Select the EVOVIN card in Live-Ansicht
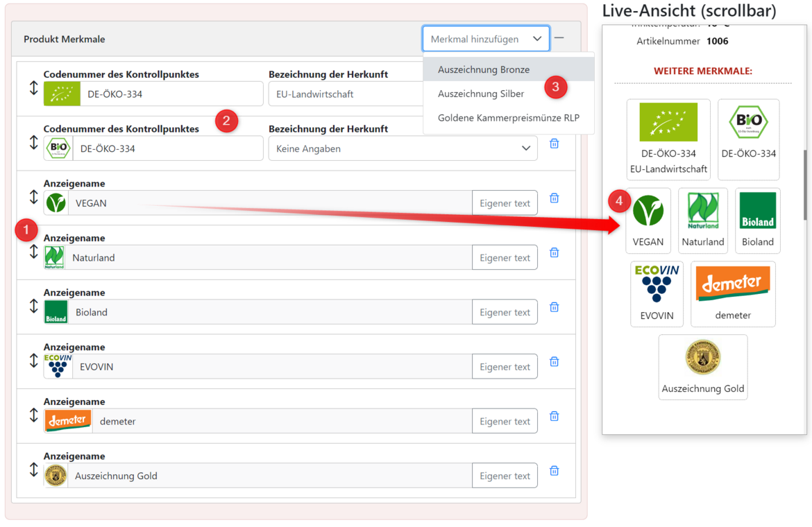812x527 pixels. [x=657, y=294]
